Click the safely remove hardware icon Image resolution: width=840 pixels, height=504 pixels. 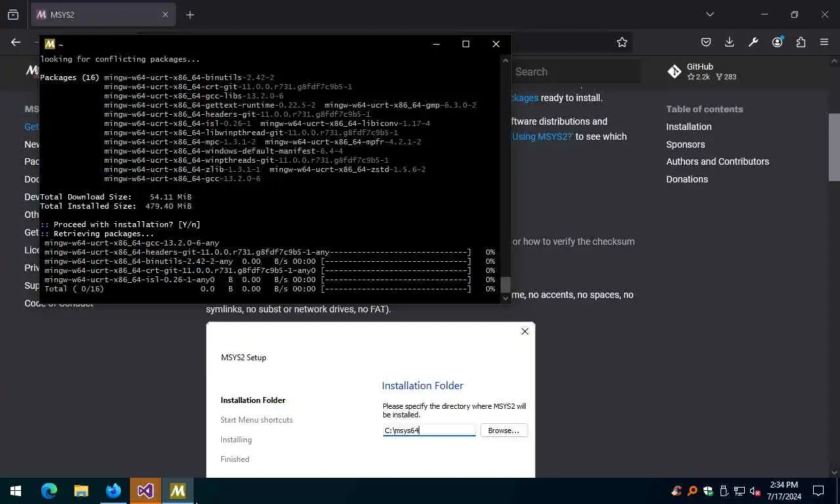pyautogui.click(x=724, y=491)
